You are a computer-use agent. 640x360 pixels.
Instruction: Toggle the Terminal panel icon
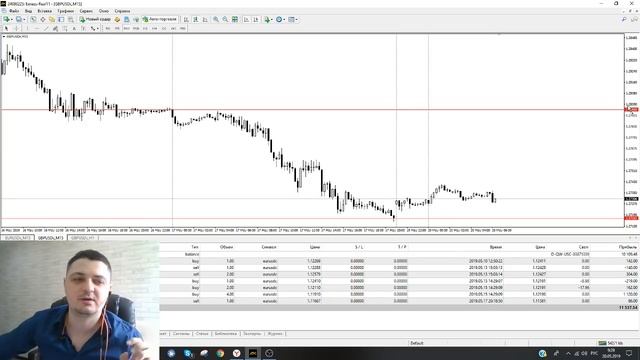tap(61, 19)
